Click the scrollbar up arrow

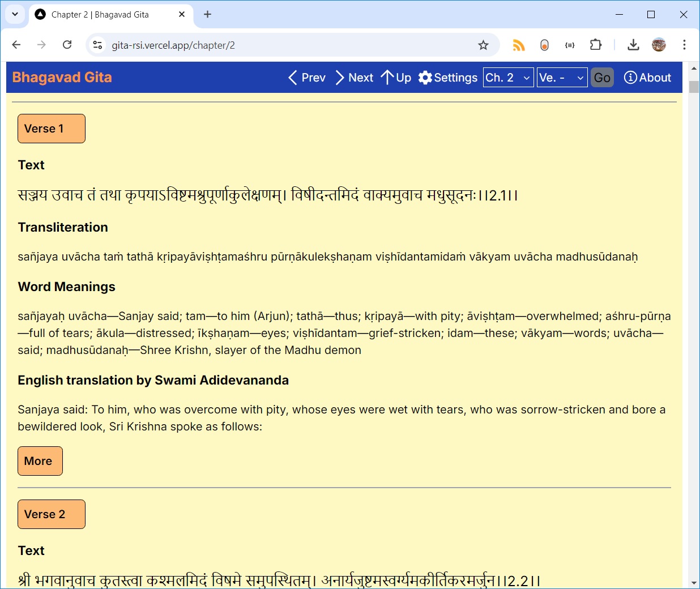[x=694, y=69]
